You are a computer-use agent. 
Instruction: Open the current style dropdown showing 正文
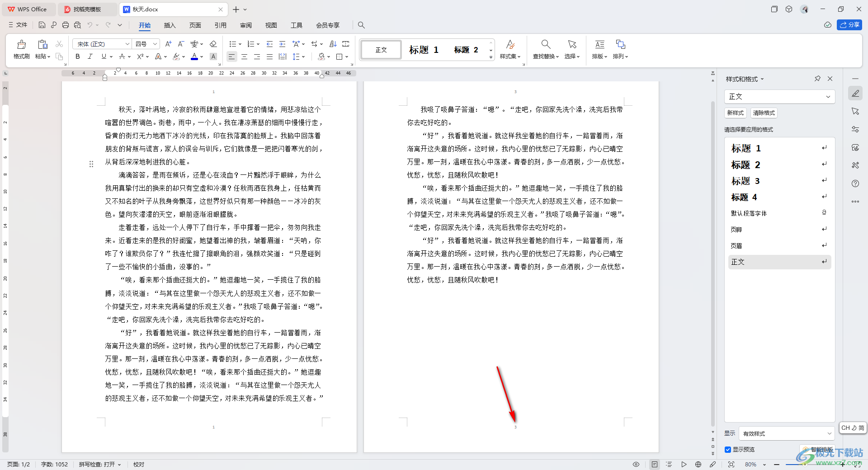coord(779,96)
